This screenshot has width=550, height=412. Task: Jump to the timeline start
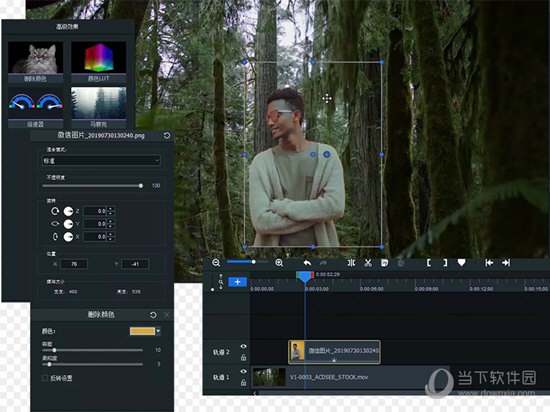point(489,263)
